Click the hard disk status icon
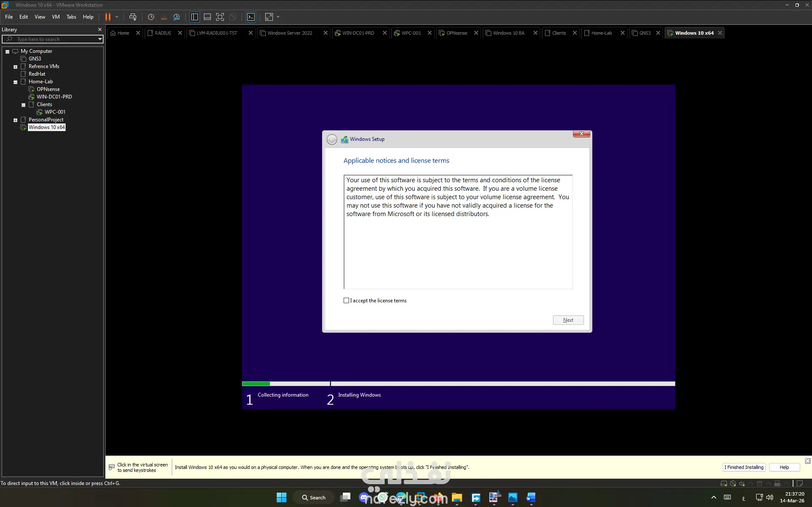 [x=724, y=483]
